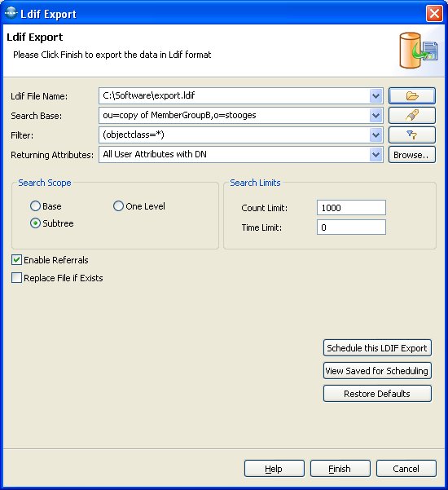The width and height of the screenshot is (448, 490).
Task: Expand the Filter dropdown arrow
Action: pos(376,135)
